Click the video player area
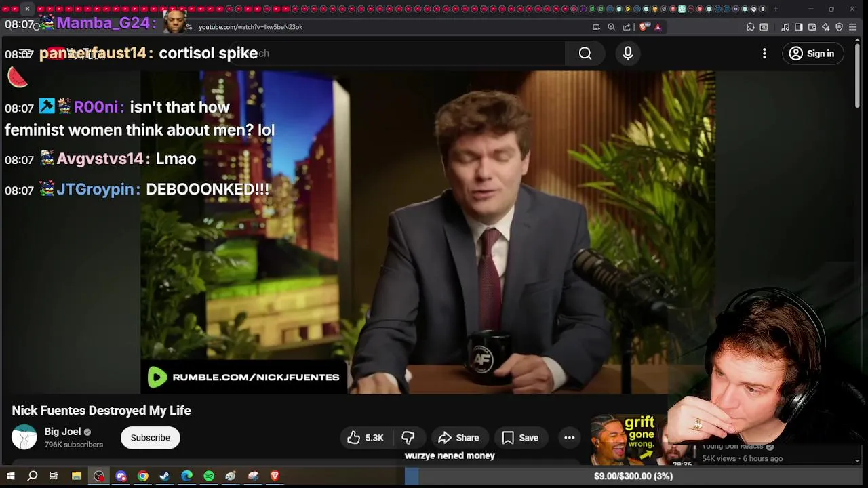 [x=427, y=232]
